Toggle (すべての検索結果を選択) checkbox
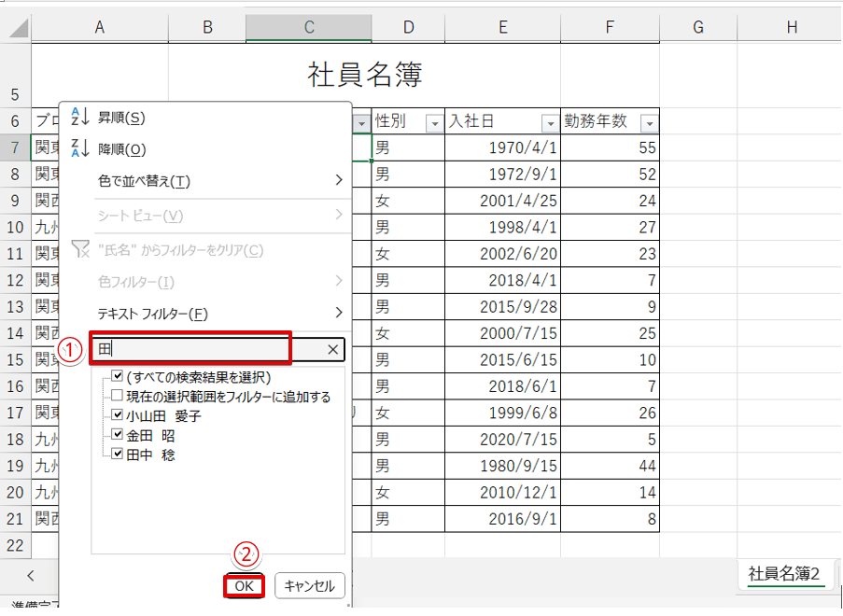This screenshot has width=843, height=616. coord(117,377)
